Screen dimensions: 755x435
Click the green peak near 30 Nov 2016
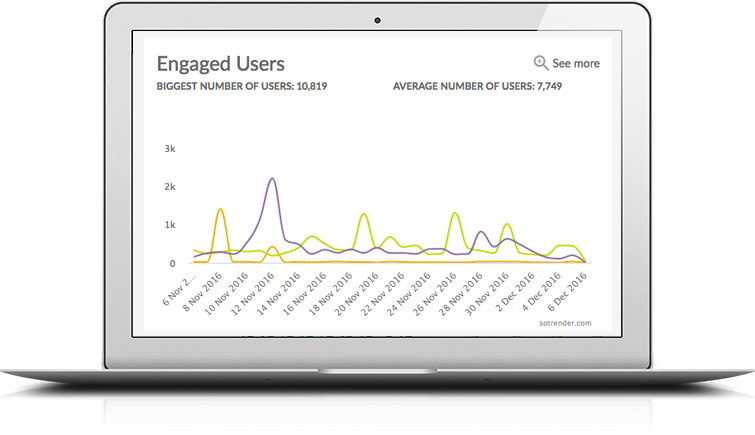[x=507, y=224]
